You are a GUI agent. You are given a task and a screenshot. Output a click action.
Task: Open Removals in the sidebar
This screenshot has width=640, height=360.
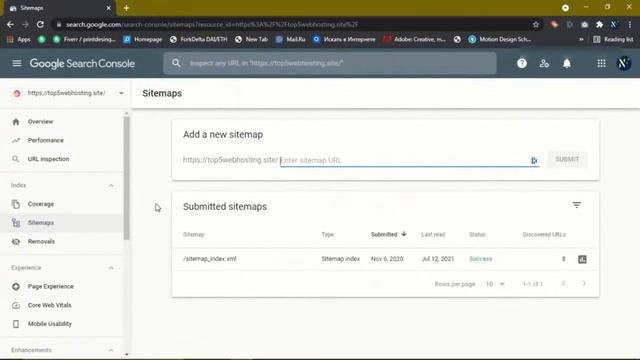pos(61,242)
